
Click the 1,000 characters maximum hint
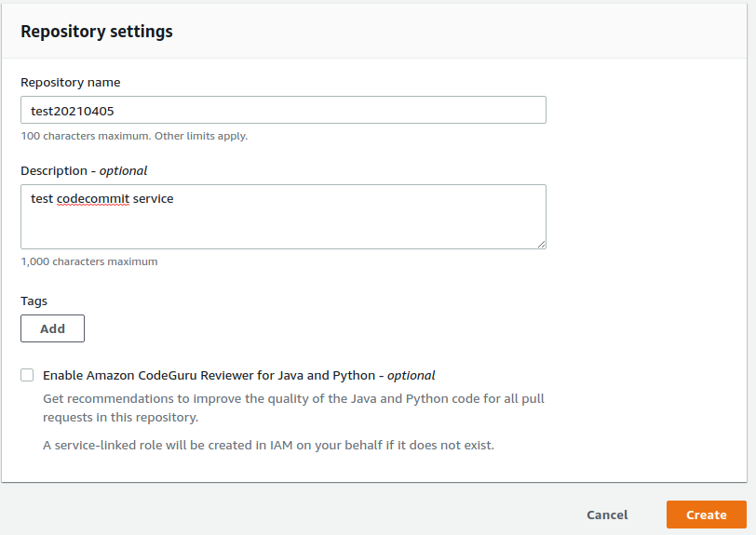coord(89,261)
